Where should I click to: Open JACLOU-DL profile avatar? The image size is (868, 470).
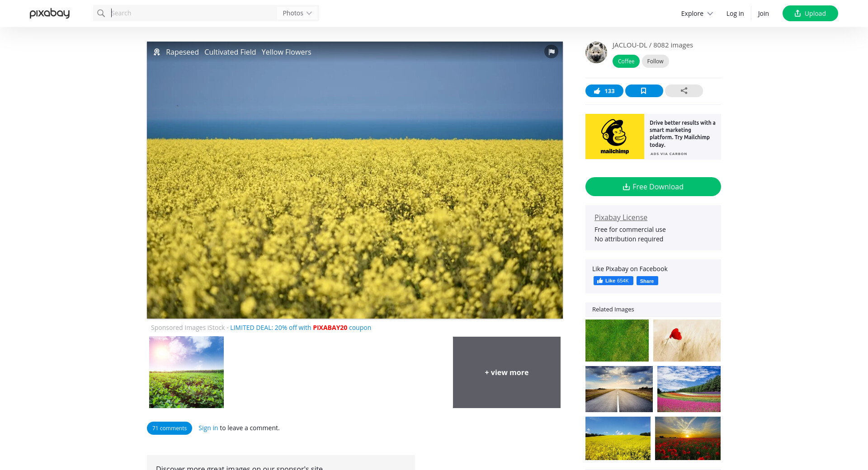tap(596, 52)
